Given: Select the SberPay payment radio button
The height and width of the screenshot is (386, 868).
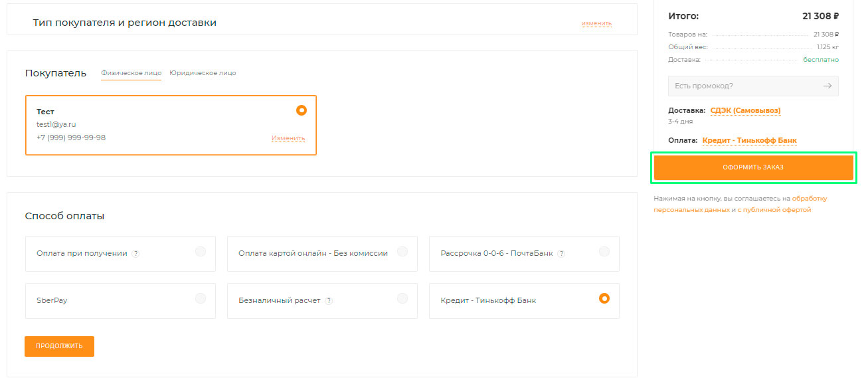Looking at the screenshot, I should coord(201,299).
